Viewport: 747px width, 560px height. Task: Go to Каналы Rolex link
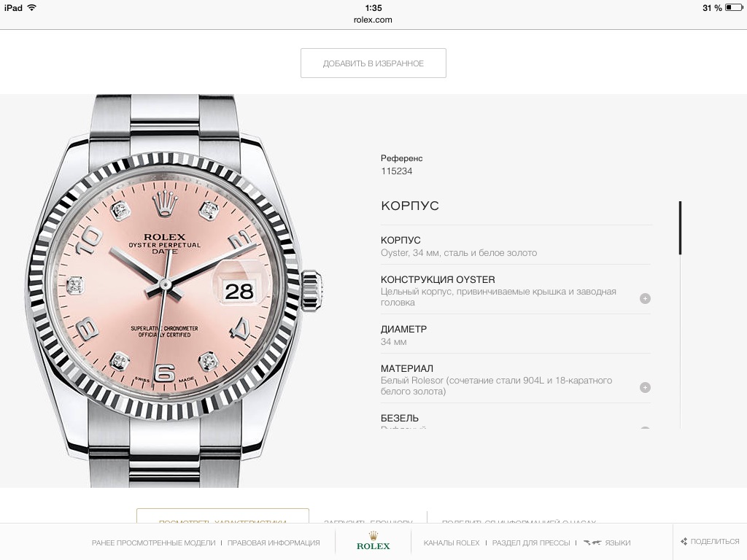(452, 542)
